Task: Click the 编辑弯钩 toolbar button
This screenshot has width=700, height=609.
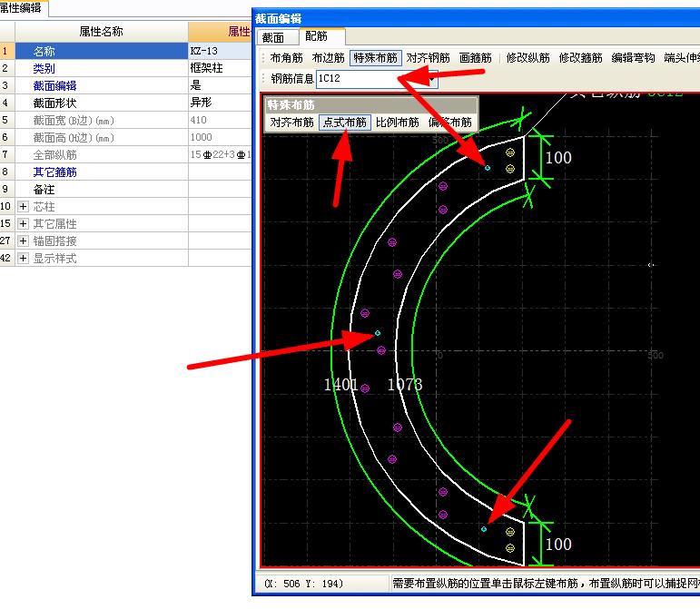Action: 633,58
